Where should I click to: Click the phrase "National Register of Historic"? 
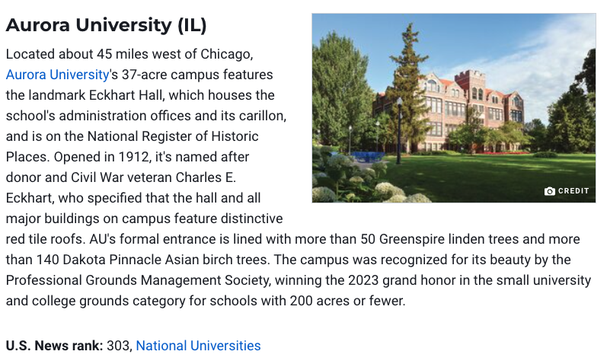(x=173, y=136)
